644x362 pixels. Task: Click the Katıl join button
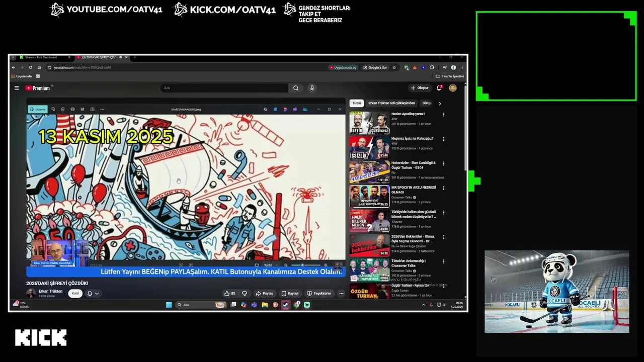click(x=75, y=293)
